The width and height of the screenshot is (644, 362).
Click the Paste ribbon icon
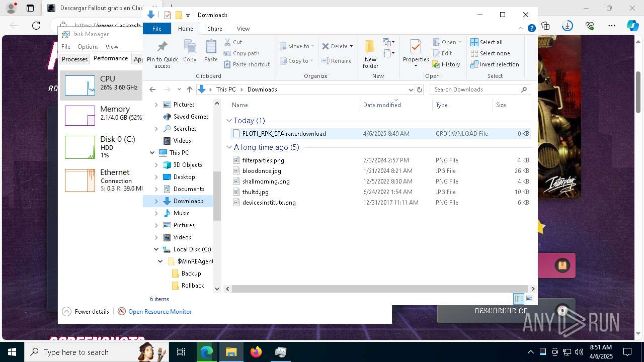(211, 51)
